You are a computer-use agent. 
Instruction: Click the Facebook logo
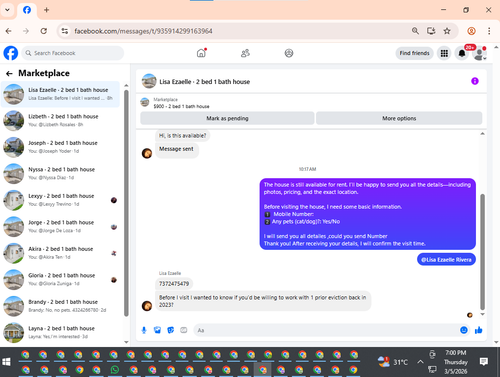[x=11, y=53]
